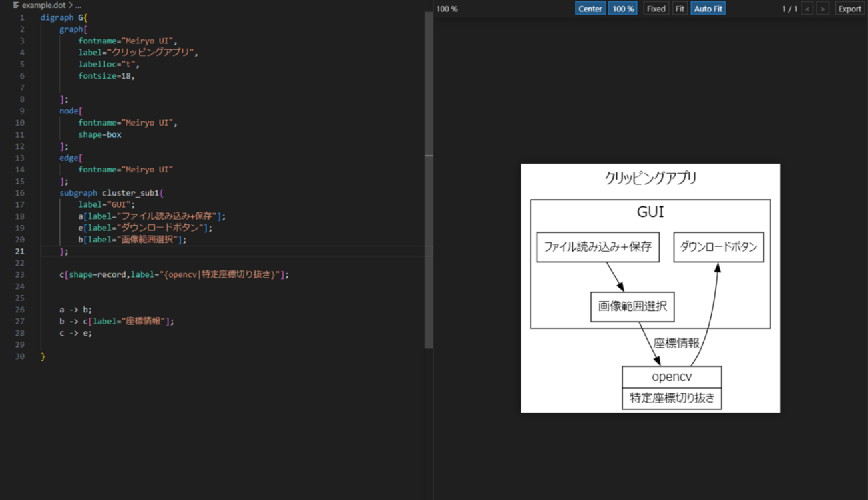Disable Auto Fit mode
The height and width of the screenshot is (500, 868).
[x=708, y=8]
